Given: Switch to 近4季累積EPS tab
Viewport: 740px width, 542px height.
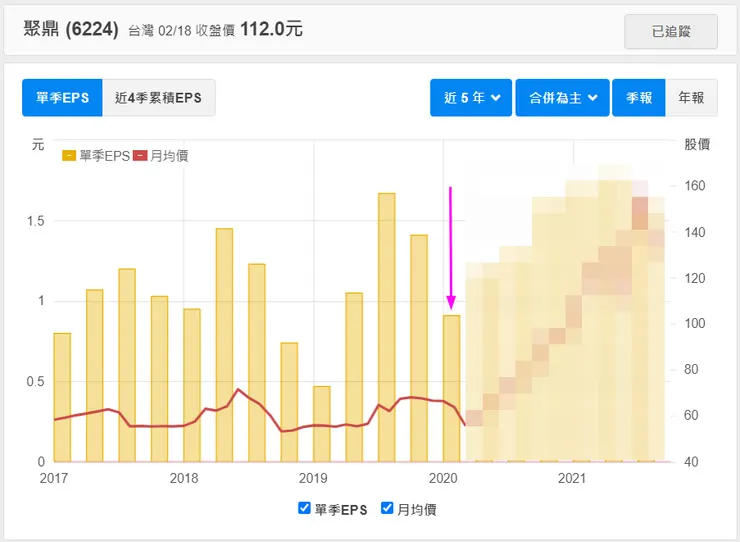Looking at the screenshot, I should 159,98.
